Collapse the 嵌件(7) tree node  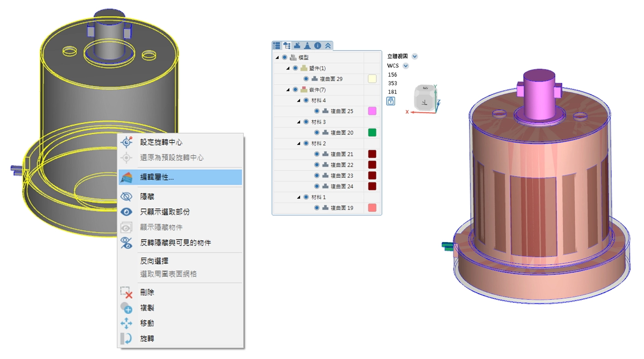[288, 90]
